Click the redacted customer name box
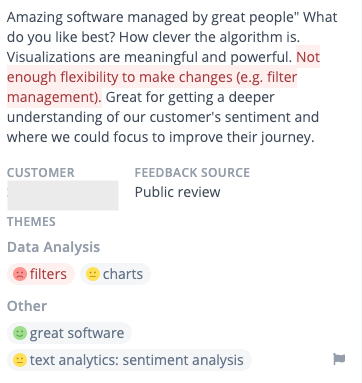 [63, 195]
